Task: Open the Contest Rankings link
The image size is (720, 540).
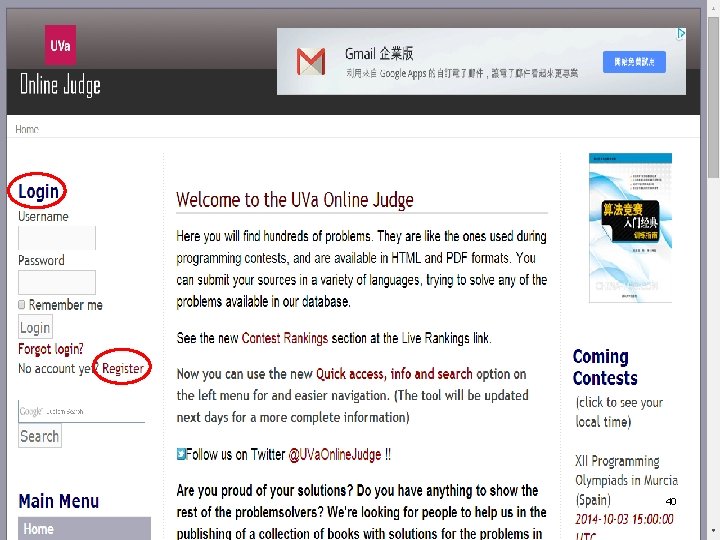Action: [285, 338]
